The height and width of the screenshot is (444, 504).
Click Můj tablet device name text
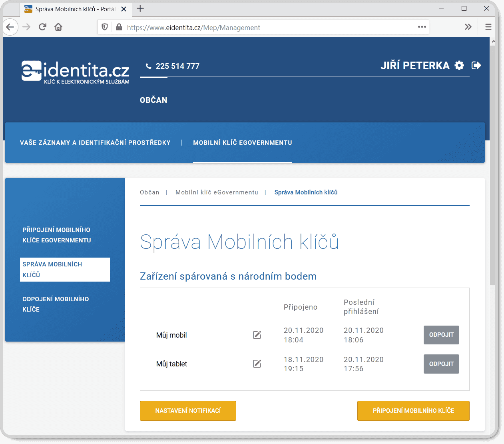point(171,364)
